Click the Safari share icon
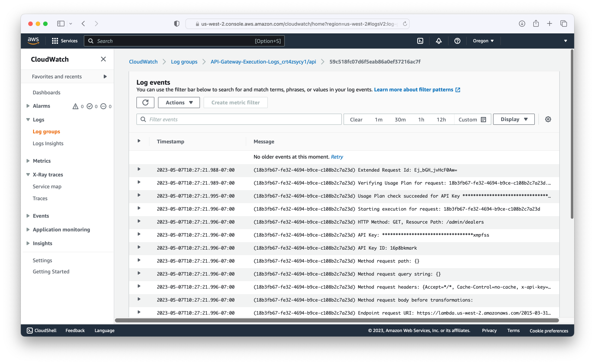The image size is (595, 364). coord(536,23)
